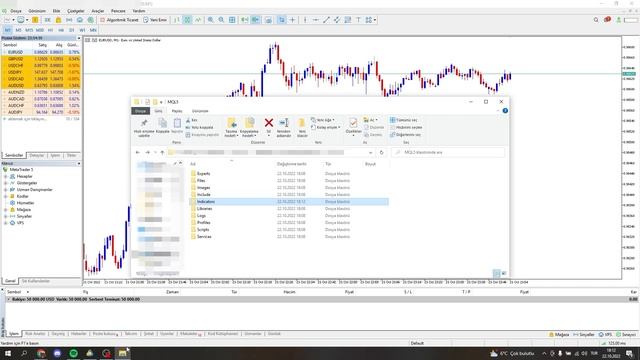Zoom out on the chart
640x360 pixels.
click(221, 20)
